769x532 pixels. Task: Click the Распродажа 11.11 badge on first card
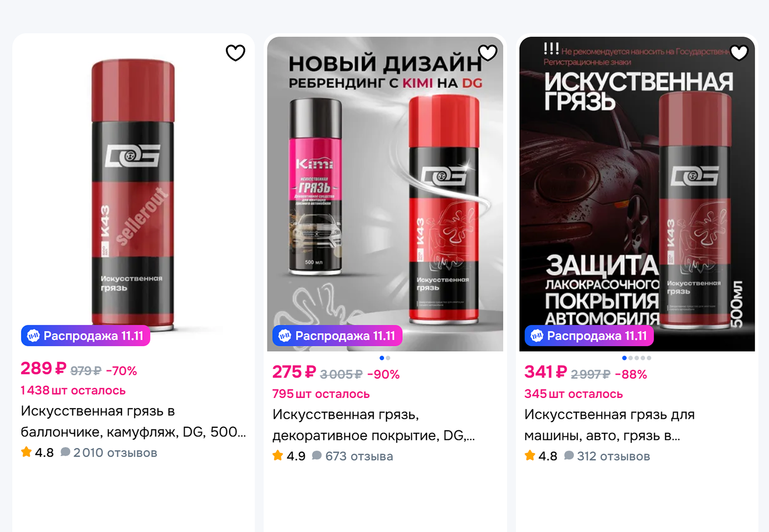(86, 336)
